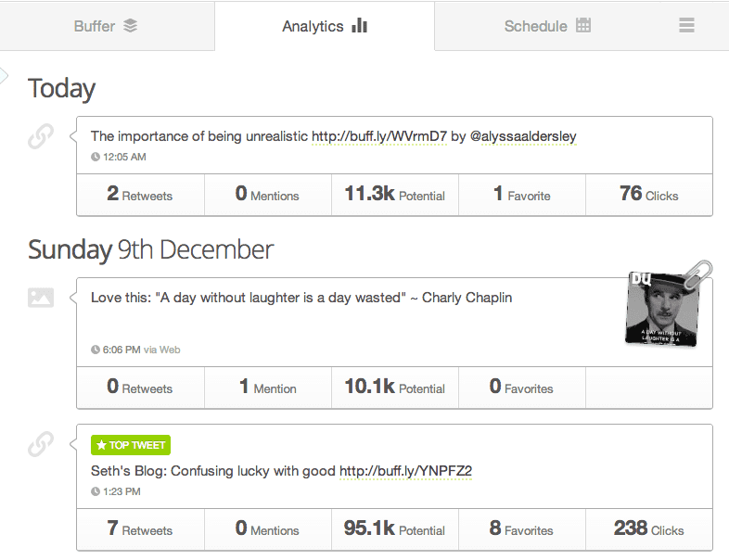Viewport: 729px width, 560px height.
Task: Click the green TOP TWEET badge
Action: pyautogui.click(x=131, y=445)
